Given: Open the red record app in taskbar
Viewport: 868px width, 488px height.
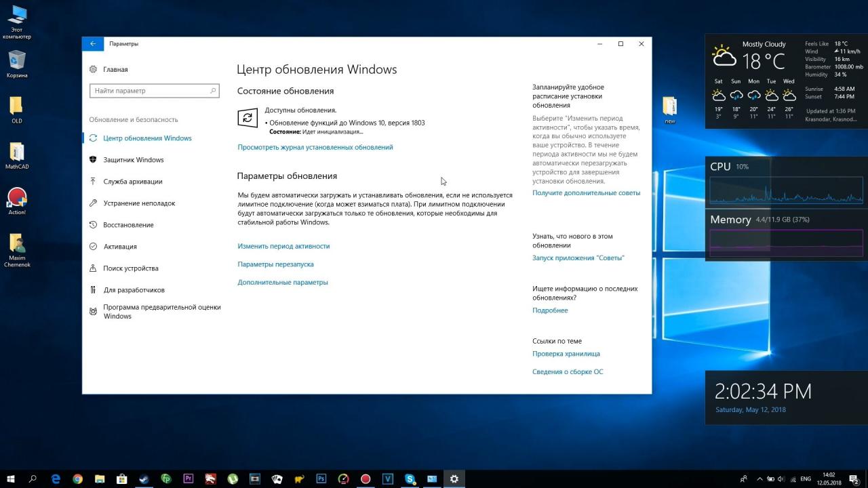Looking at the screenshot, I should pyautogui.click(x=366, y=479).
